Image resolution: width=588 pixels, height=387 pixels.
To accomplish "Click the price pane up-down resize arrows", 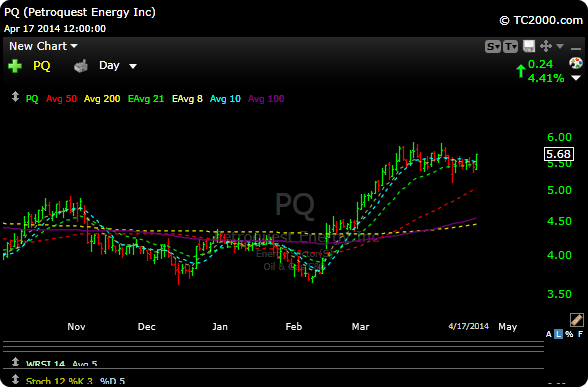I will [15, 97].
